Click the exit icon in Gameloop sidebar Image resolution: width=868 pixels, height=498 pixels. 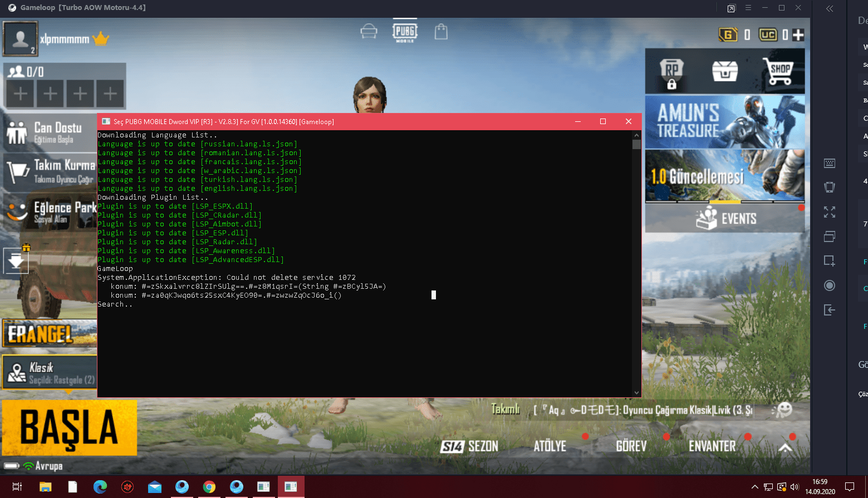830,310
